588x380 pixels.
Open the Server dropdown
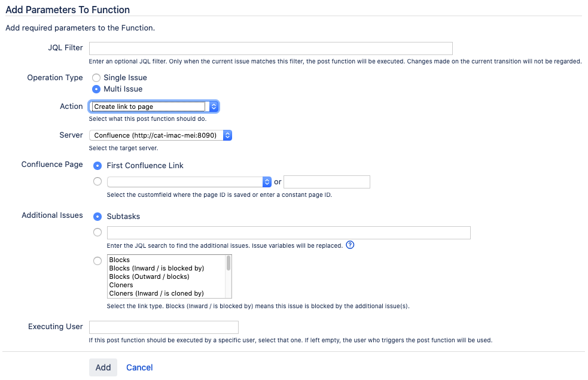pos(160,135)
